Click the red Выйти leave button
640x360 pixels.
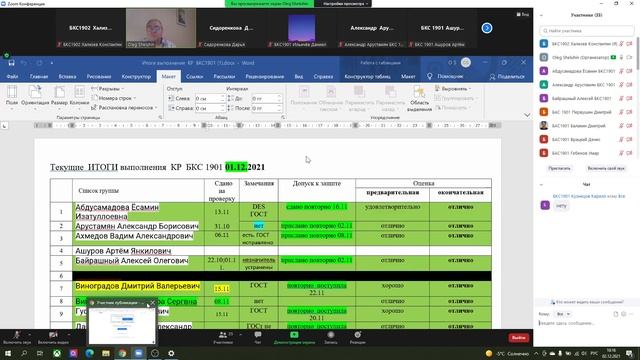[x=519, y=338]
